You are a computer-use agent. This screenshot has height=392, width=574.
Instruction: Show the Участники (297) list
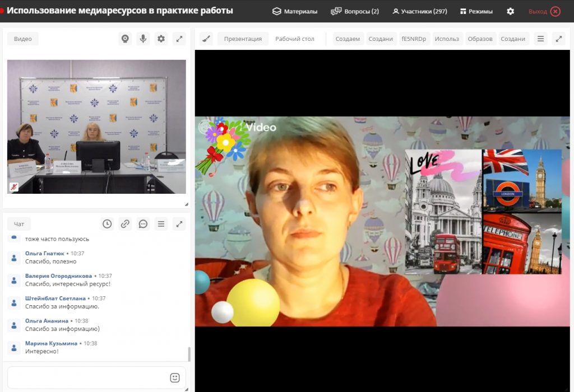tap(419, 11)
